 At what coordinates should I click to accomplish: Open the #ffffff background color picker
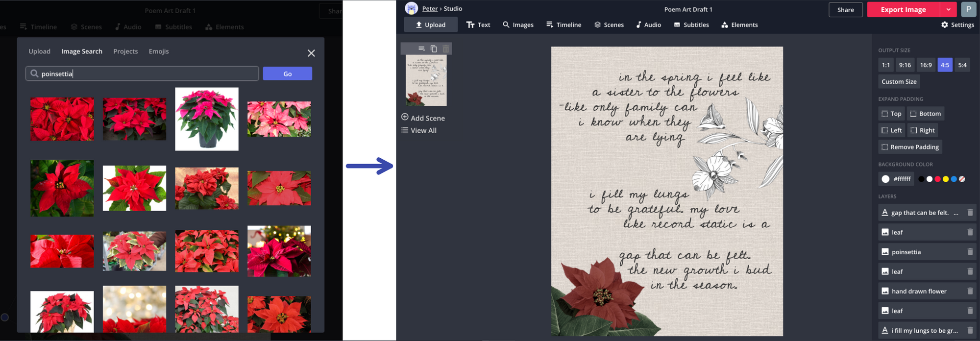pyautogui.click(x=896, y=179)
